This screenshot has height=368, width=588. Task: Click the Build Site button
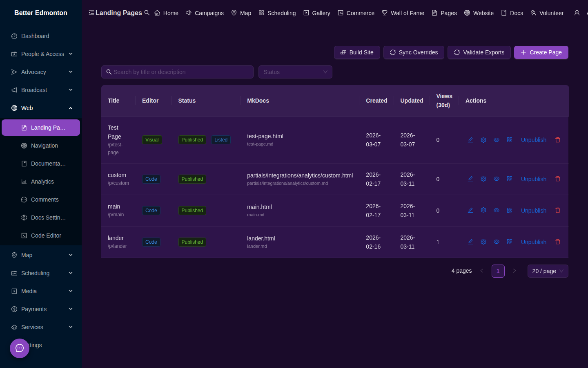(x=357, y=52)
